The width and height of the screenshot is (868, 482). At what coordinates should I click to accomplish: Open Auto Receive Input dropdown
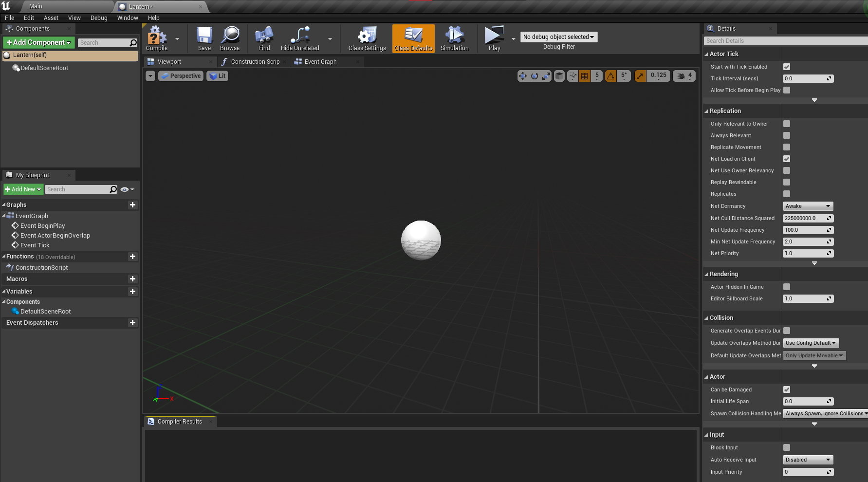[x=808, y=460]
